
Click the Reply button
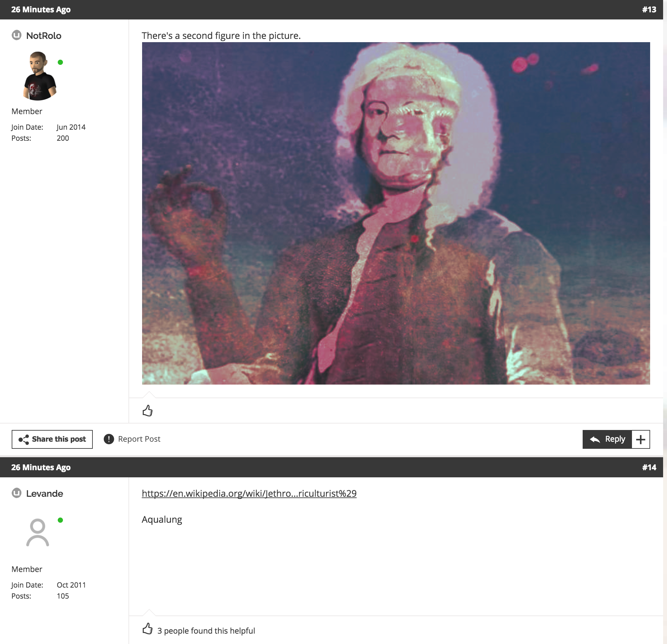[x=607, y=439]
